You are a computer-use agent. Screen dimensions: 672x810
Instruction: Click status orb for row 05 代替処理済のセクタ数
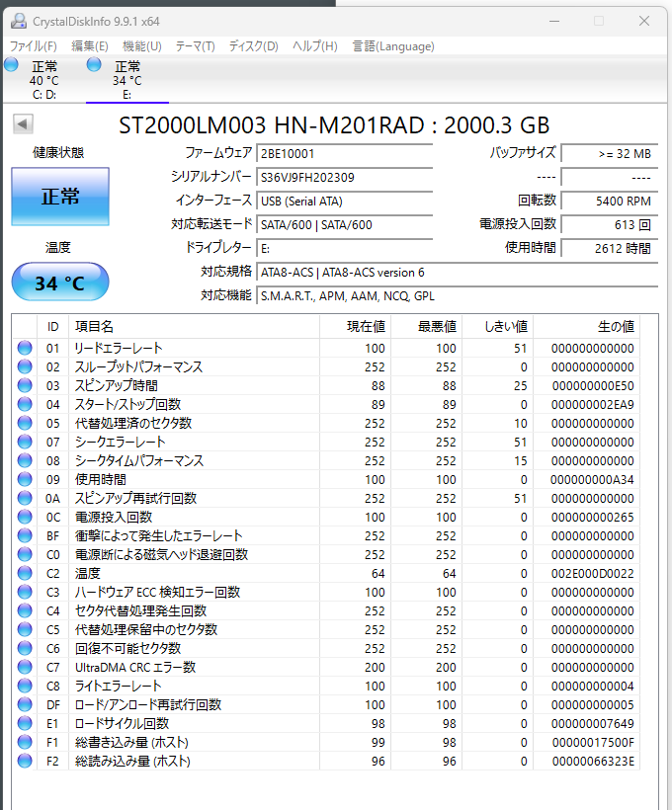(25, 423)
